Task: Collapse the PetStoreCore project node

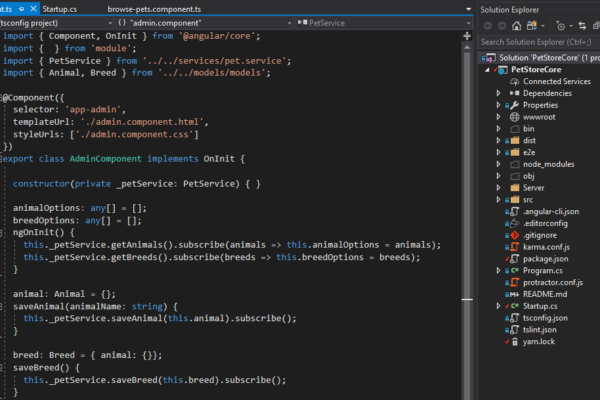Action: click(x=487, y=70)
